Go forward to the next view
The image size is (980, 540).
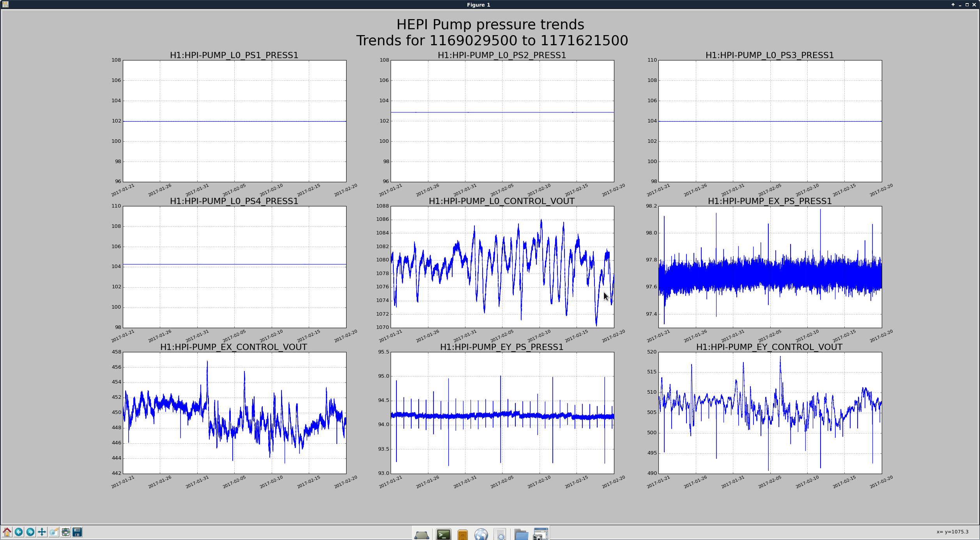[x=30, y=532]
